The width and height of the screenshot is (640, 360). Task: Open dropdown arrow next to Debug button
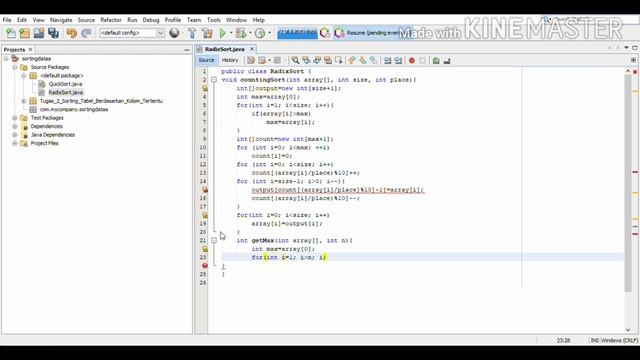[250, 33]
